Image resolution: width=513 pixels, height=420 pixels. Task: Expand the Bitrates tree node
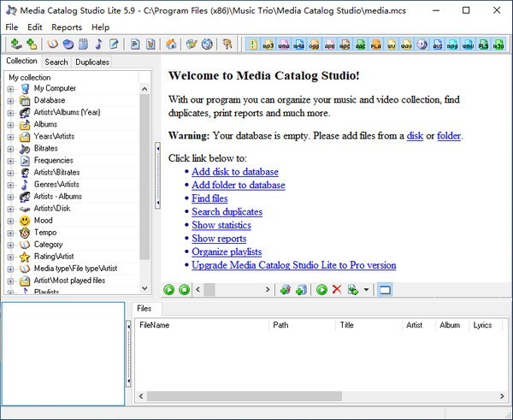coord(10,149)
